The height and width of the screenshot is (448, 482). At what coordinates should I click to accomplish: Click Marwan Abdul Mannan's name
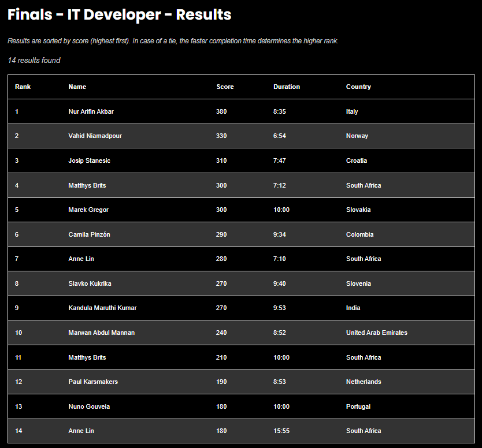pyautogui.click(x=101, y=333)
